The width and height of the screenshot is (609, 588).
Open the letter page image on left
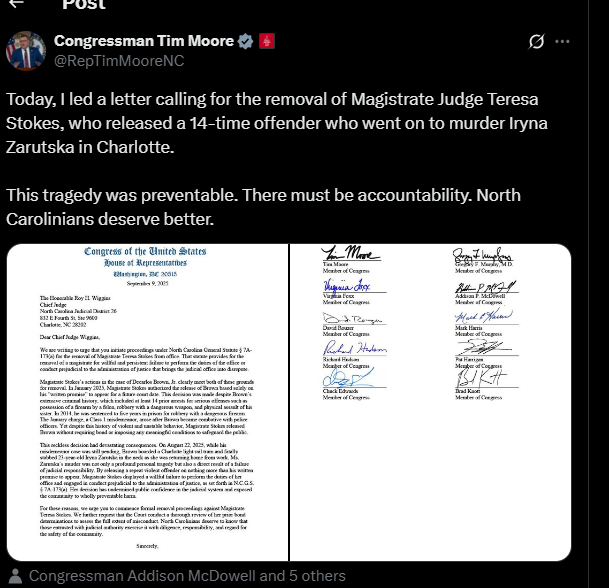click(148, 402)
